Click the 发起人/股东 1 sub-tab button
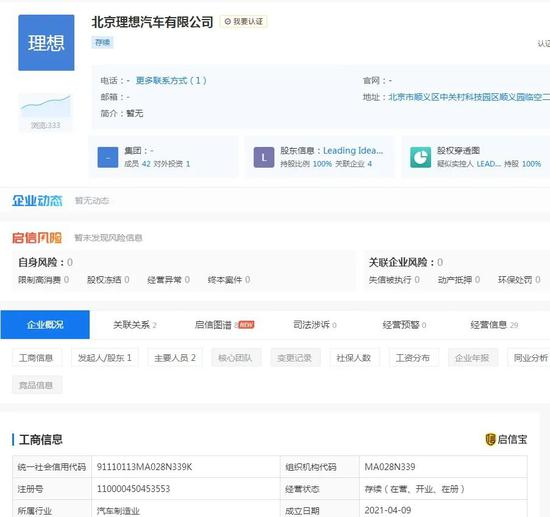 (x=105, y=358)
